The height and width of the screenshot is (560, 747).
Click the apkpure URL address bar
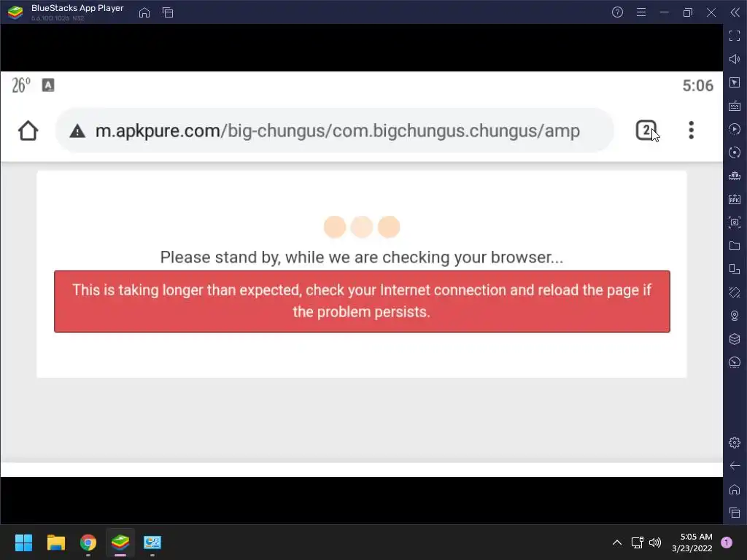[334, 131]
